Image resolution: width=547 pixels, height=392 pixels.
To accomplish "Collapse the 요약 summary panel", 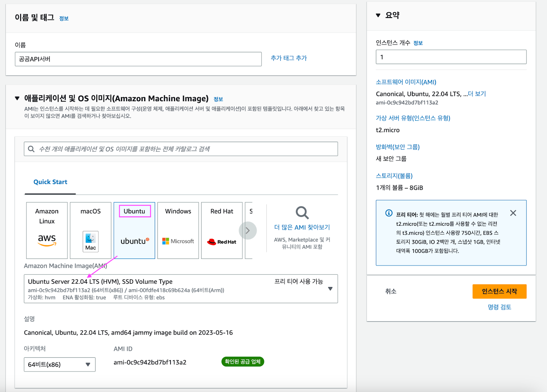I will click(378, 15).
